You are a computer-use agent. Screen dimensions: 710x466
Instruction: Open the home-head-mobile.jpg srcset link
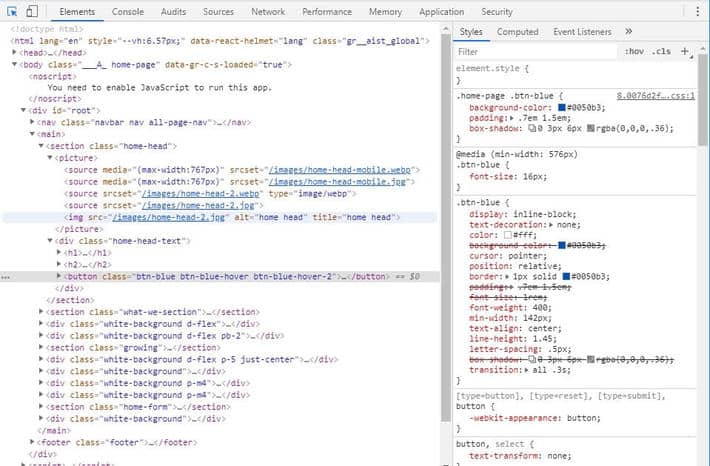tap(337, 182)
